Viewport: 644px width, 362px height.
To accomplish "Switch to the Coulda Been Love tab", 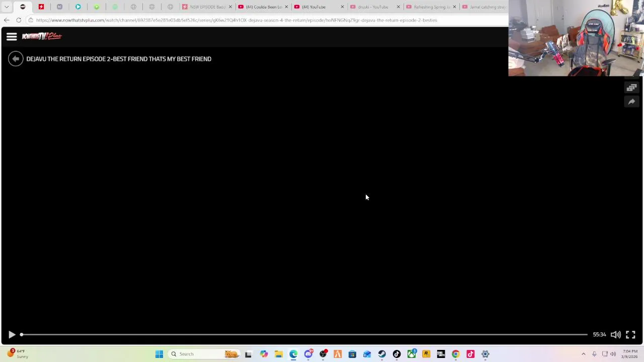I will 263,7.
